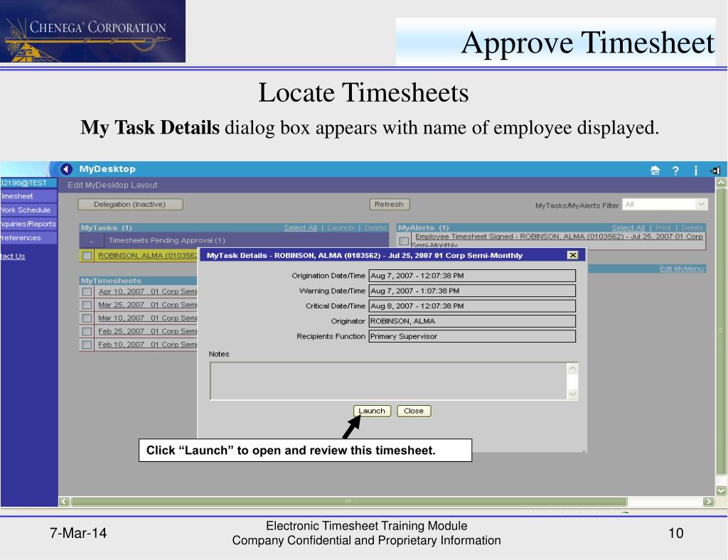728x560 pixels.
Task: Click the Delete link in the MyAlerts header
Action: click(692, 228)
